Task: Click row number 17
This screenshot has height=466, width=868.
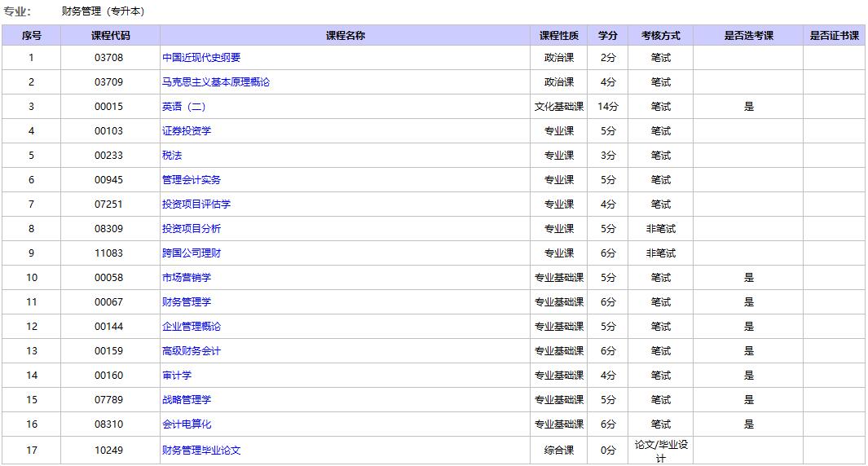Action: (x=32, y=450)
